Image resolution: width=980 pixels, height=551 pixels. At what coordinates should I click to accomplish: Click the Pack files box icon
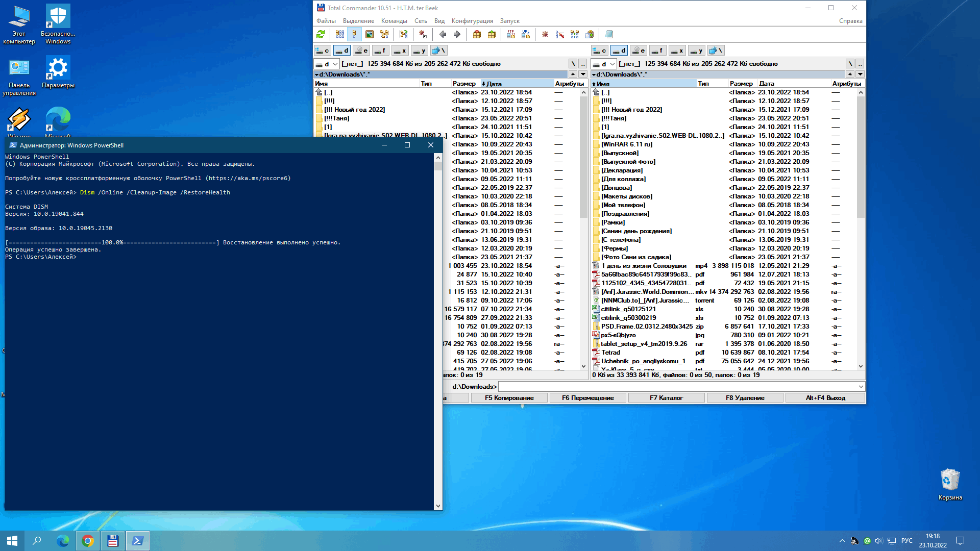477,34
